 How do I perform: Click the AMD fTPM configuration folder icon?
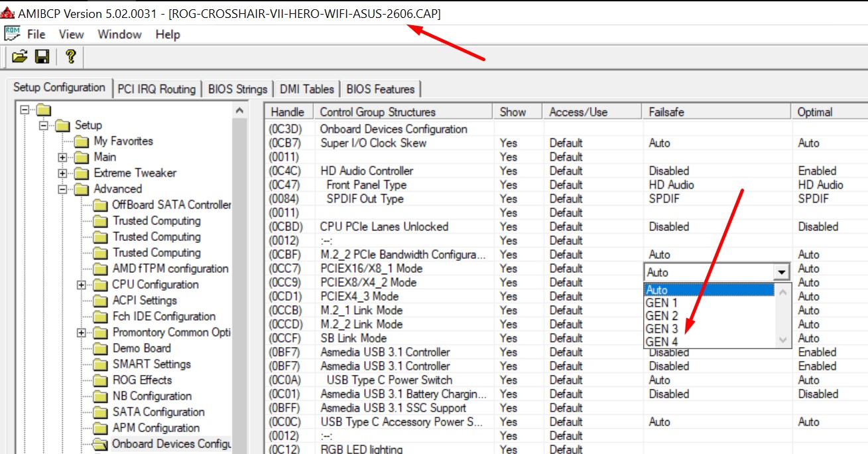point(101,269)
